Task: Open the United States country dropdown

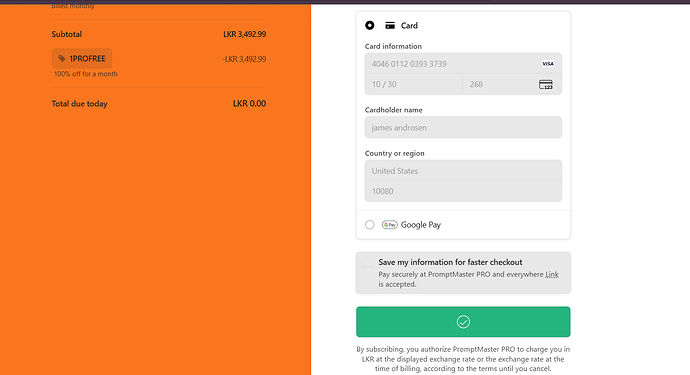Action: click(463, 171)
